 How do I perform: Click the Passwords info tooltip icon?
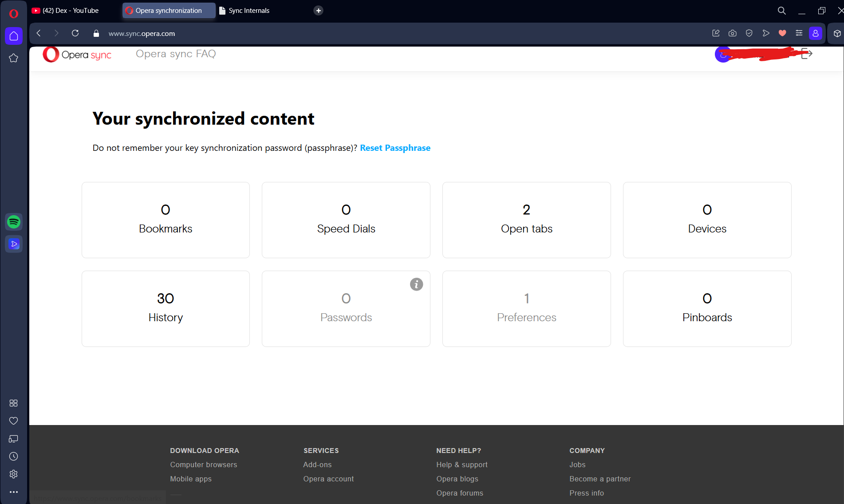pos(416,284)
